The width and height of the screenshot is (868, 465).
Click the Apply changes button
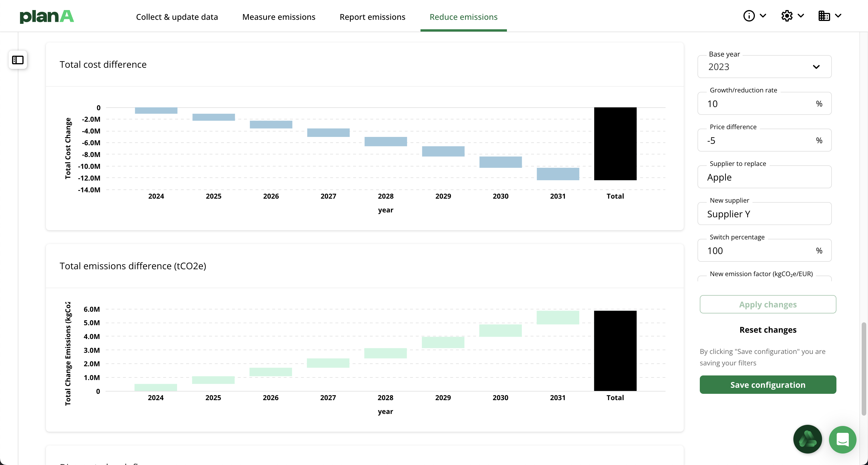point(768,304)
